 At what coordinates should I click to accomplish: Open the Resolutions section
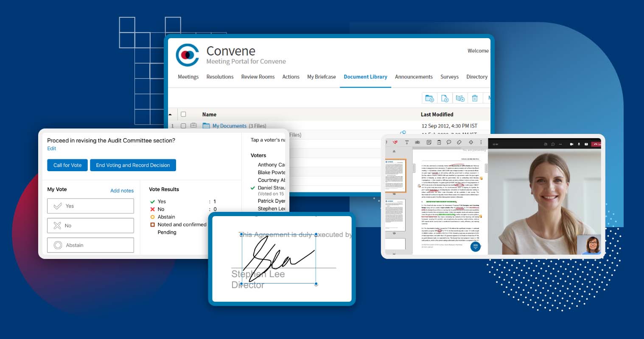click(x=220, y=77)
